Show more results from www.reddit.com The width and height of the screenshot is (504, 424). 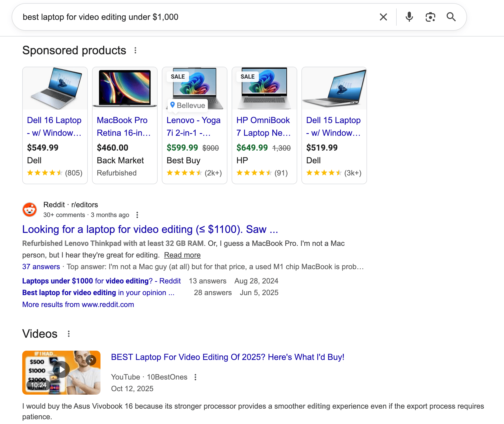pos(78,304)
